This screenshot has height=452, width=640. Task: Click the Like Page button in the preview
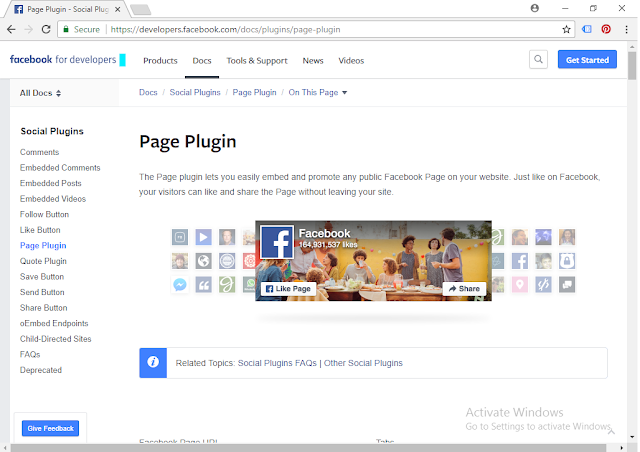click(x=288, y=289)
